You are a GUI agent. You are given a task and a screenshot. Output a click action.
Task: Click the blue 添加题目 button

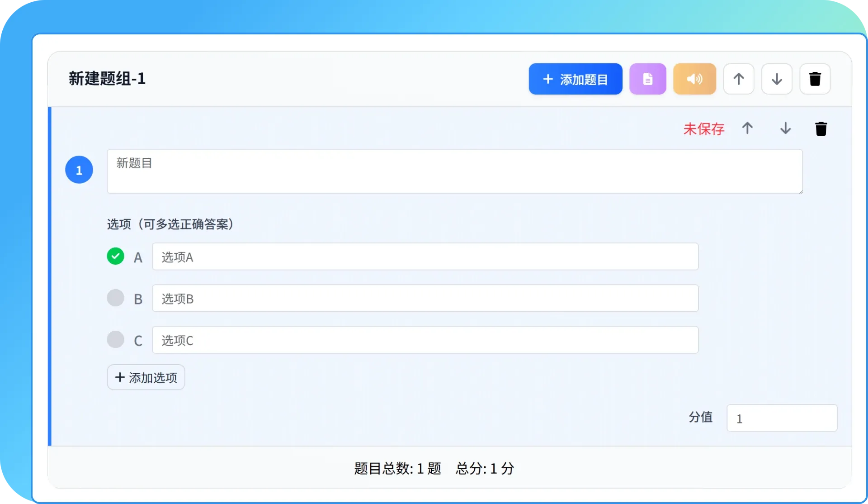[576, 79]
